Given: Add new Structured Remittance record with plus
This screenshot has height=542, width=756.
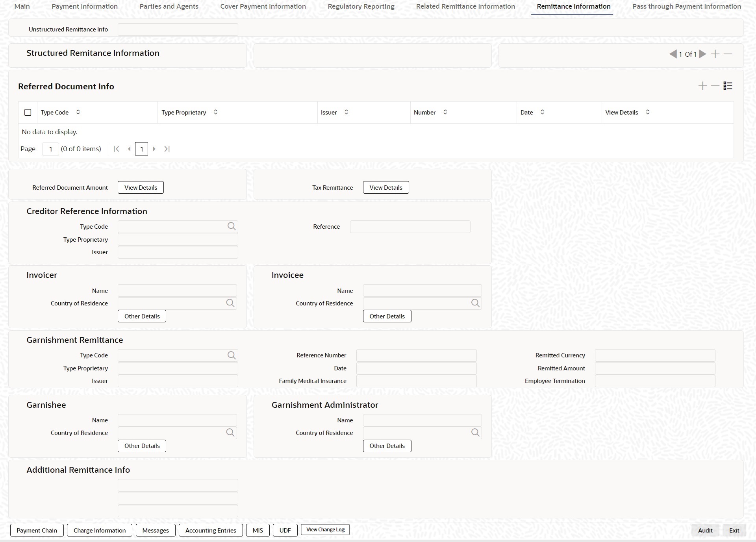Looking at the screenshot, I should tap(715, 54).
